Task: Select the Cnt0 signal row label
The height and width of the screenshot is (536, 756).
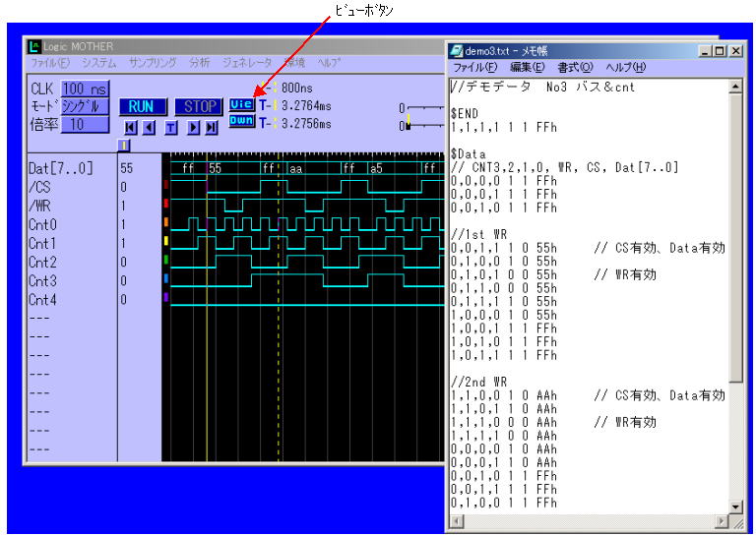Action: [x=43, y=224]
